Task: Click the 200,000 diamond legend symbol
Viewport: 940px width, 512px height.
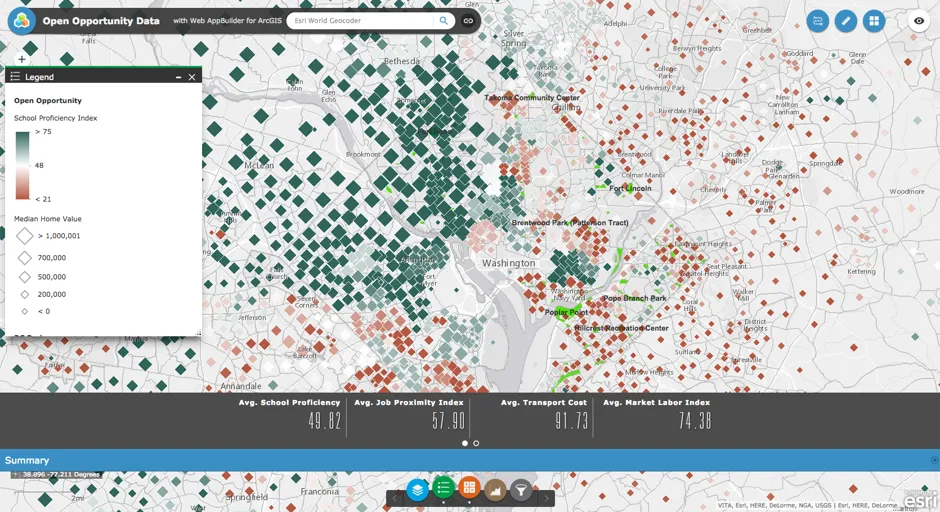Action: [25, 294]
